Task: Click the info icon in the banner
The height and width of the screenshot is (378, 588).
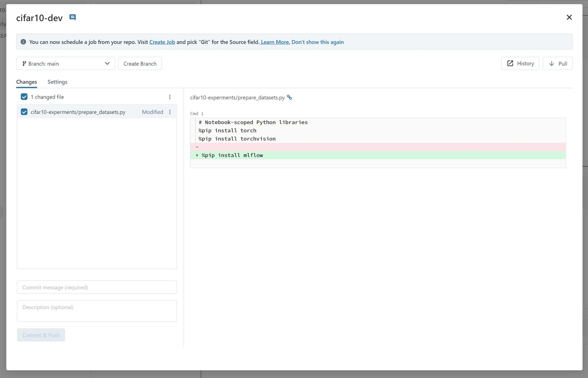Action: [23, 42]
